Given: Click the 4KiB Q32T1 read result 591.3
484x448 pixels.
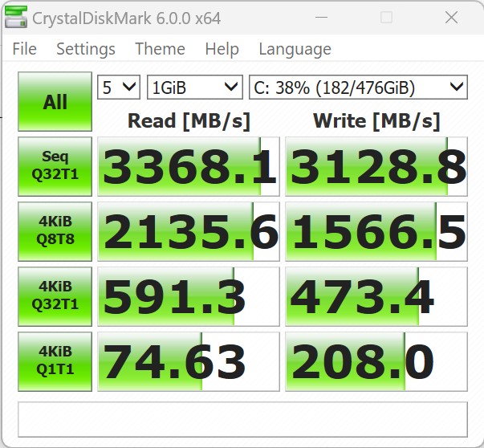Looking at the screenshot, I should 189,296.
